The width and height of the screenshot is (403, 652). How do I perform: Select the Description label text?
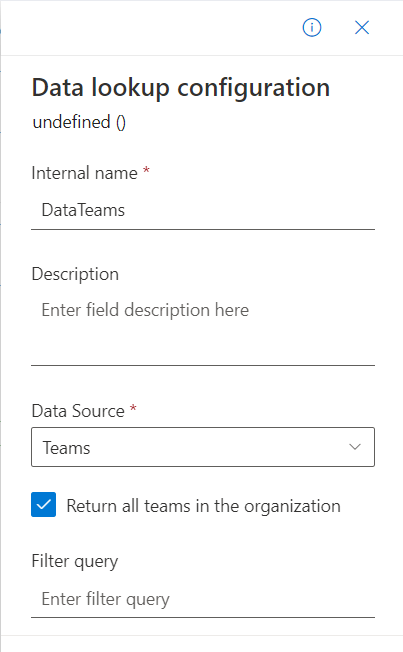tap(75, 274)
